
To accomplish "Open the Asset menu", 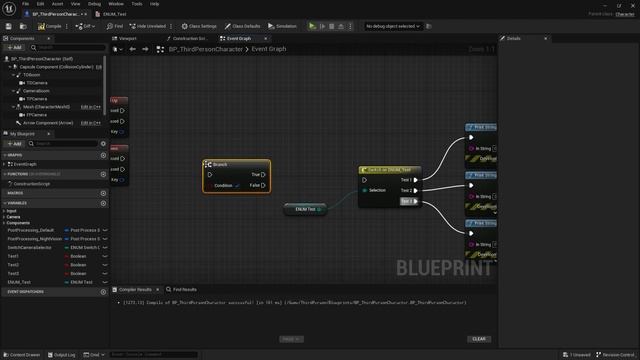I will tap(58, 4).
